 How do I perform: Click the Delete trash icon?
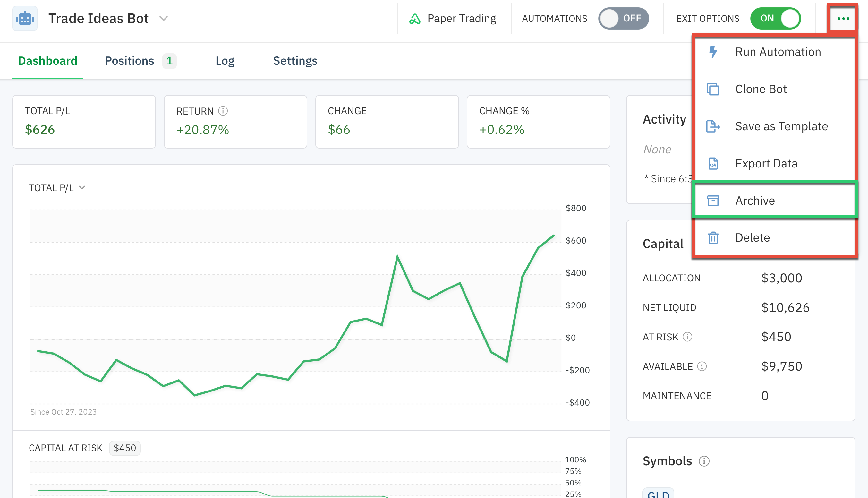713,237
